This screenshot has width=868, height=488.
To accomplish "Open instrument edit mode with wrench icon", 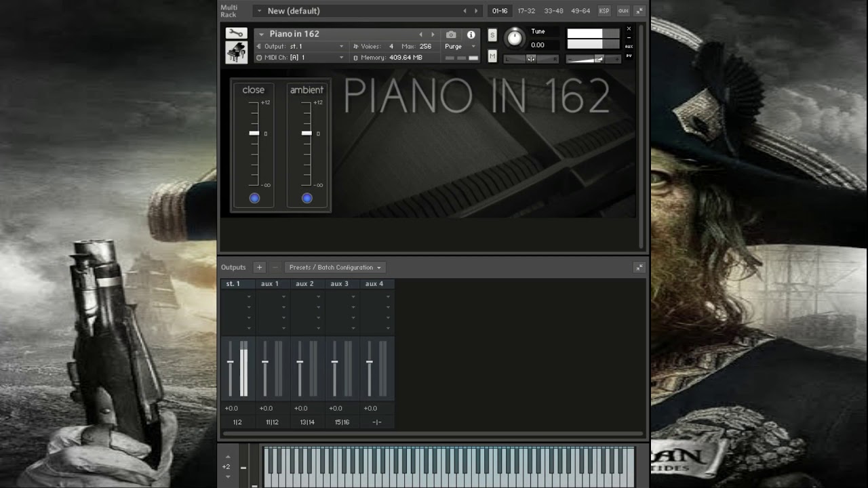I will [x=236, y=33].
